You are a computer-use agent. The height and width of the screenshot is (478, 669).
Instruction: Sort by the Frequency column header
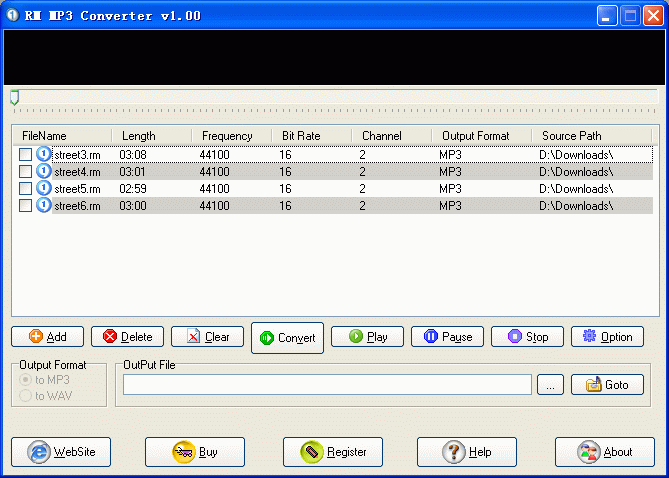[232, 136]
